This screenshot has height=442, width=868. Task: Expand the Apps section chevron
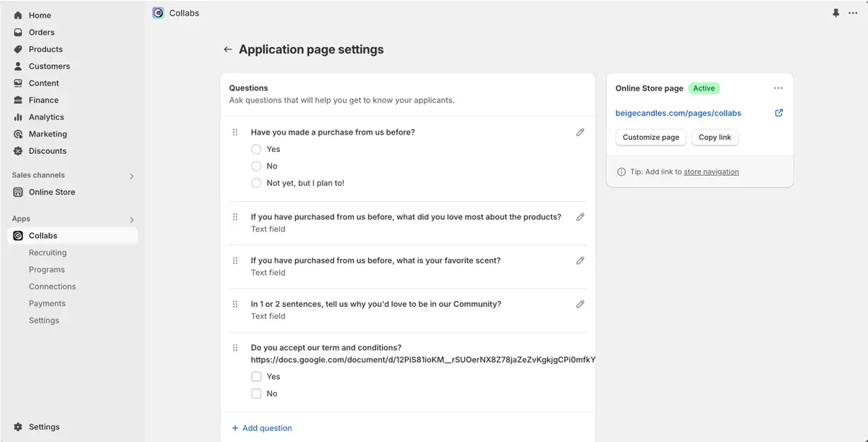pyautogui.click(x=132, y=219)
